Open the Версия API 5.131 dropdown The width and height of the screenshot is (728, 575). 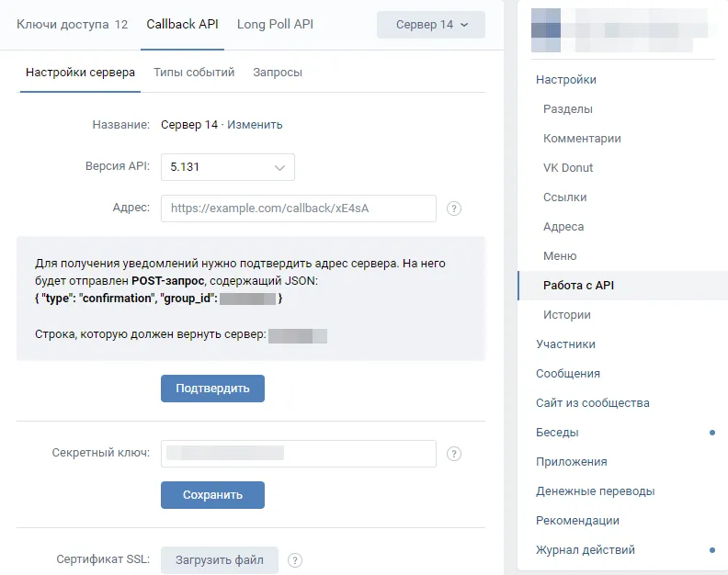point(228,167)
